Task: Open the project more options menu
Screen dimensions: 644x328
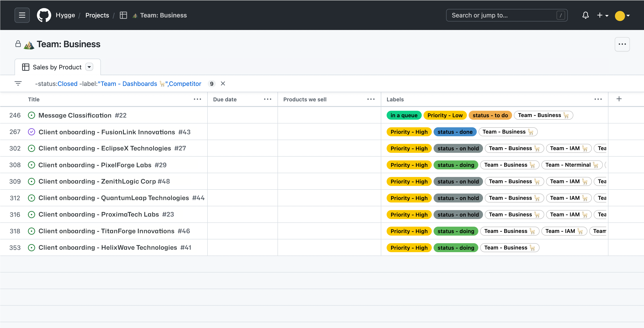Action: 622,44
